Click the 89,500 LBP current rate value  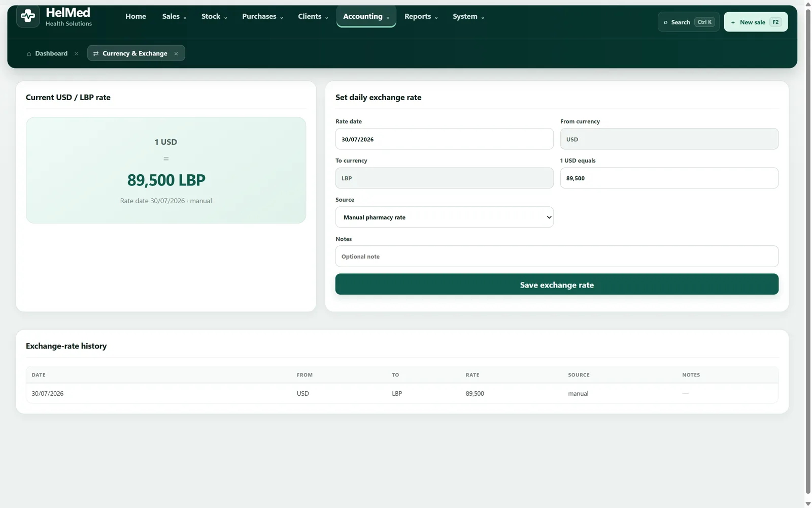point(166,180)
